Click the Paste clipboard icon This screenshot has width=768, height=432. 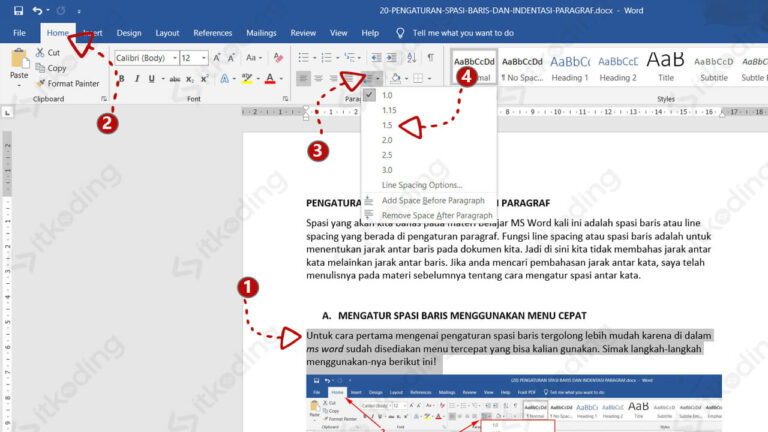(x=19, y=59)
